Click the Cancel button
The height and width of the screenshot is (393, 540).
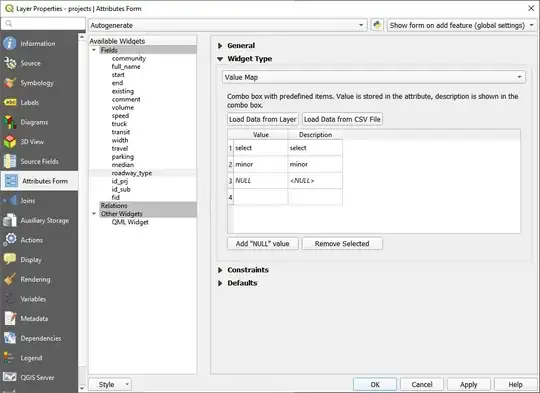(x=422, y=384)
